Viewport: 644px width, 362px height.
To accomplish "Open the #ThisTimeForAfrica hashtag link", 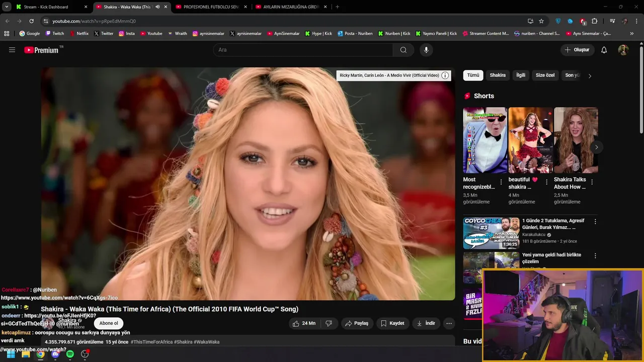I will [152, 342].
